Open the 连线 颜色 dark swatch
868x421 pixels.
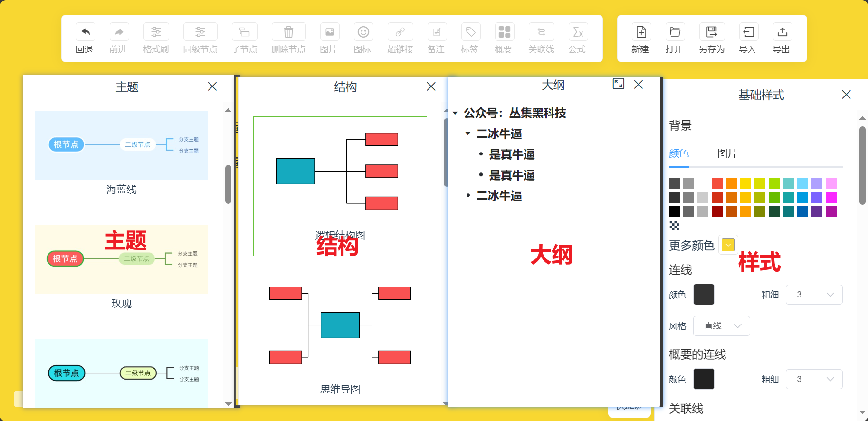[x=704, y=295]
